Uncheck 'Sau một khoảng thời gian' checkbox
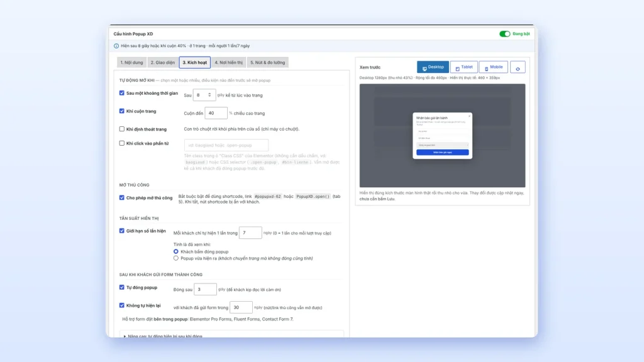 (x=121, y=93)
